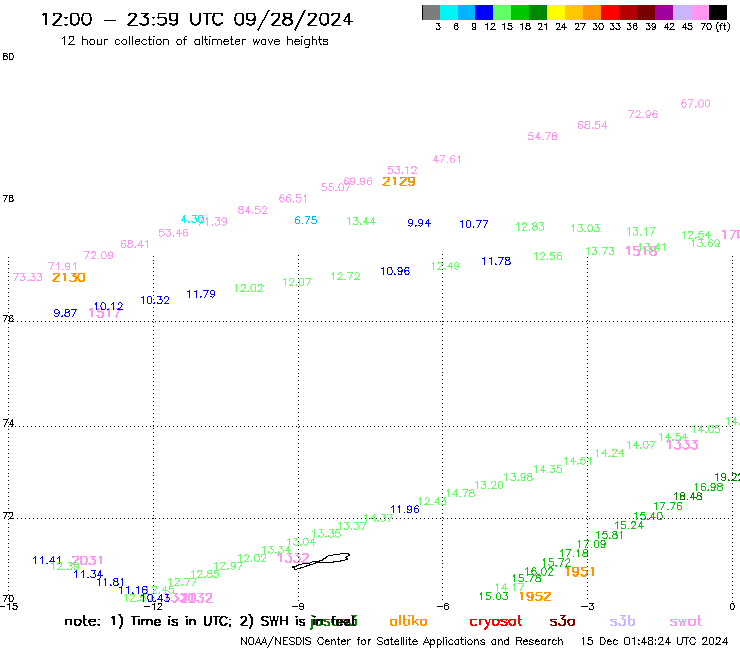Click pink wave height value '67.00'
Viewport: 740px width, 650px height.
[x=696, y=104]
